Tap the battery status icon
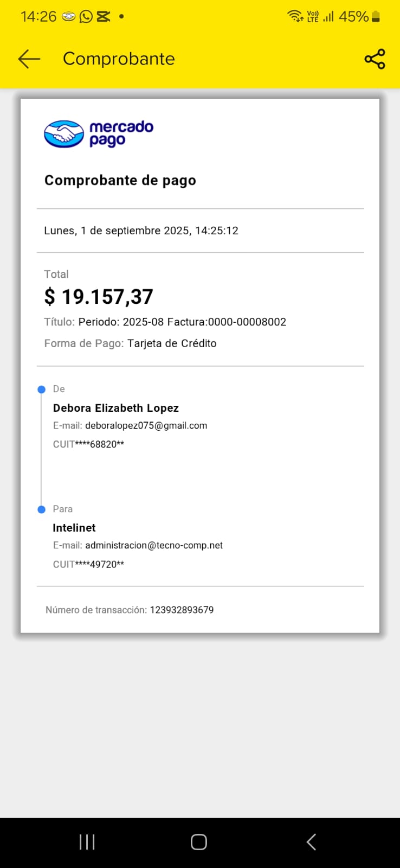The height and width of the screenshot is (868, 400). [x=376, y=17]
